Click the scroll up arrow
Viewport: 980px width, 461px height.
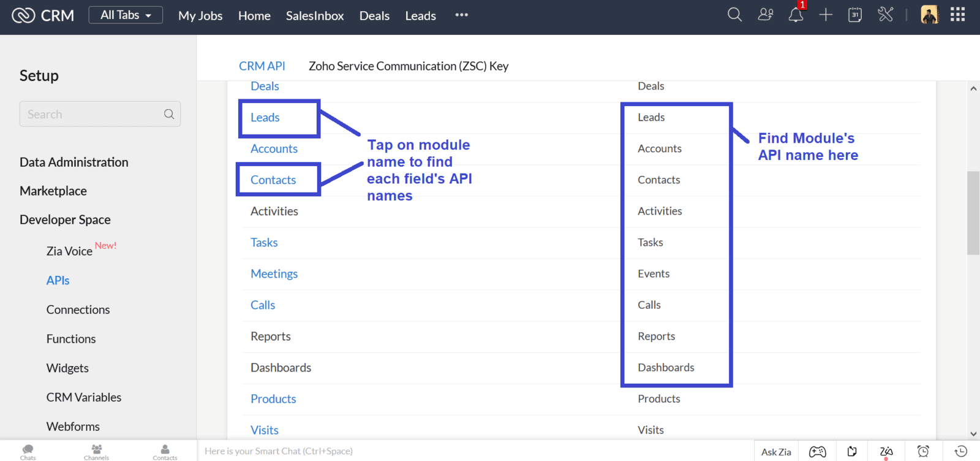pyautogui.click(x=973, y=88)
